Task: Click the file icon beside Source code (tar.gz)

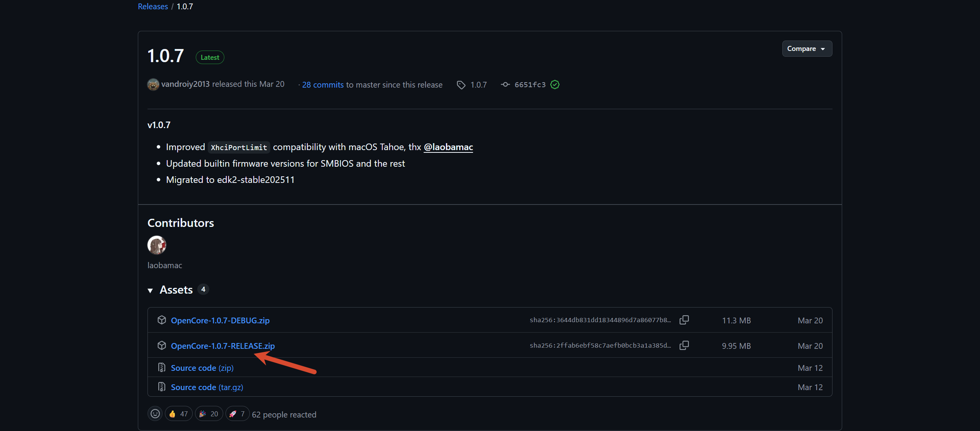Action: pyautogui.click(x=162, y=387)
